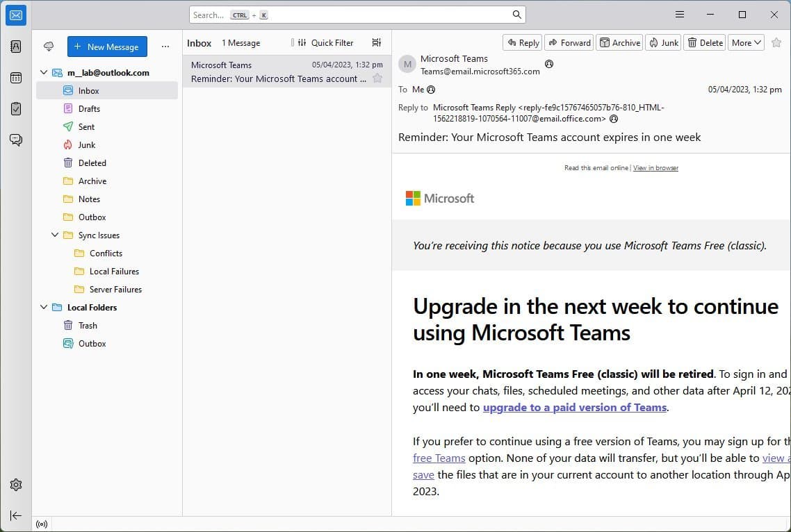Mark the message as Junk
The width and height of the screenshot is (791, 532).
[662, 42]
